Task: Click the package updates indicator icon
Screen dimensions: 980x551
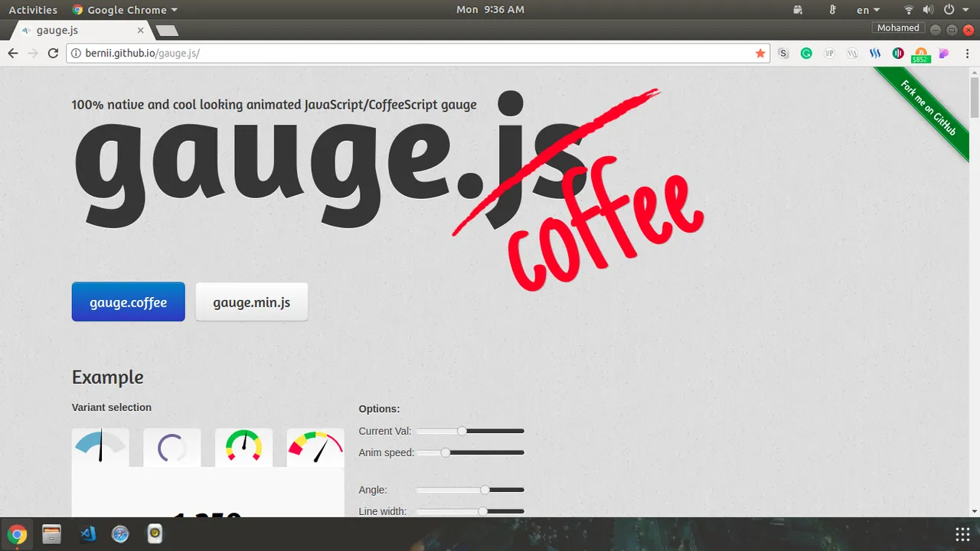Action: point(798,10)
